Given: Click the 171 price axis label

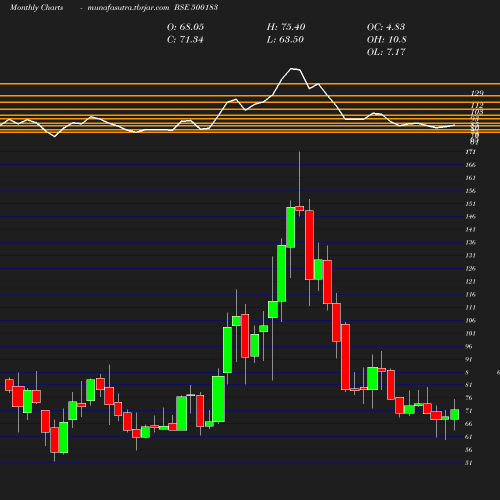Looking at the screenshot, I should click(x=470, y=152).
